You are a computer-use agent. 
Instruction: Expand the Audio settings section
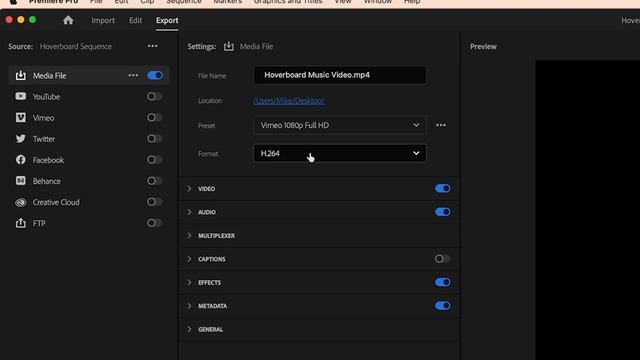189,212
